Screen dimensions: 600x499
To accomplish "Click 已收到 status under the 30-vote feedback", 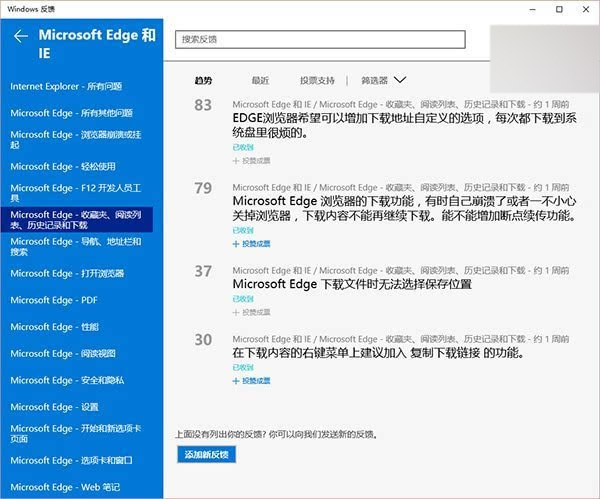I will tap(243, 367).
